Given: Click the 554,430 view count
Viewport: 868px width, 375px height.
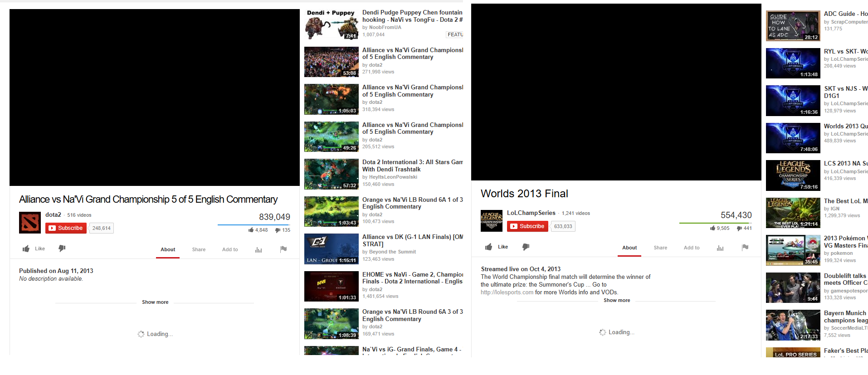Looking at the screenshot, I should pyautogui.click(x=736, y=215).
